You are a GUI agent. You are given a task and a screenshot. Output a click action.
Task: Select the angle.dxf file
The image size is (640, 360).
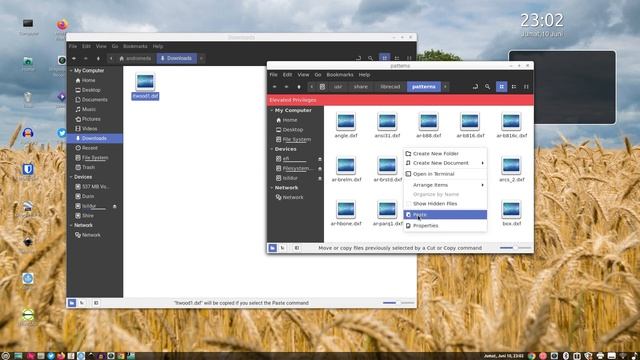[x=346, y=125]
